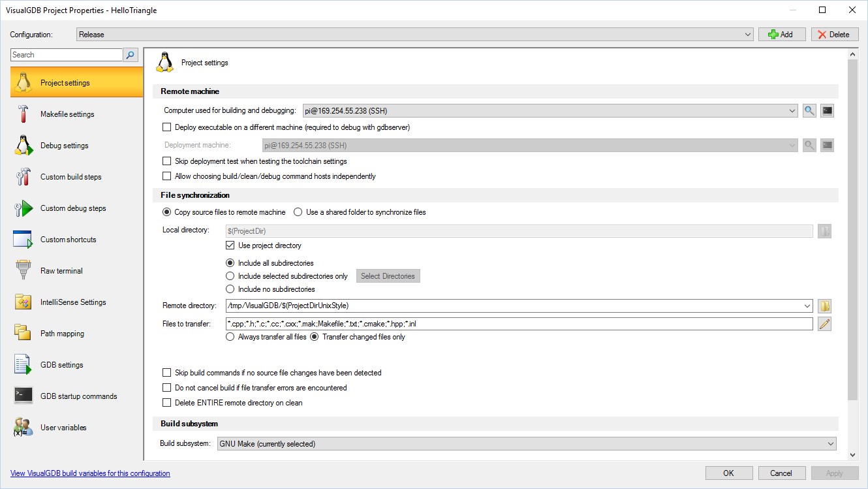Enable choosing build/clean/debug hosts independently
The height and width of the screenshot is (489, 868).
(166, 176)
